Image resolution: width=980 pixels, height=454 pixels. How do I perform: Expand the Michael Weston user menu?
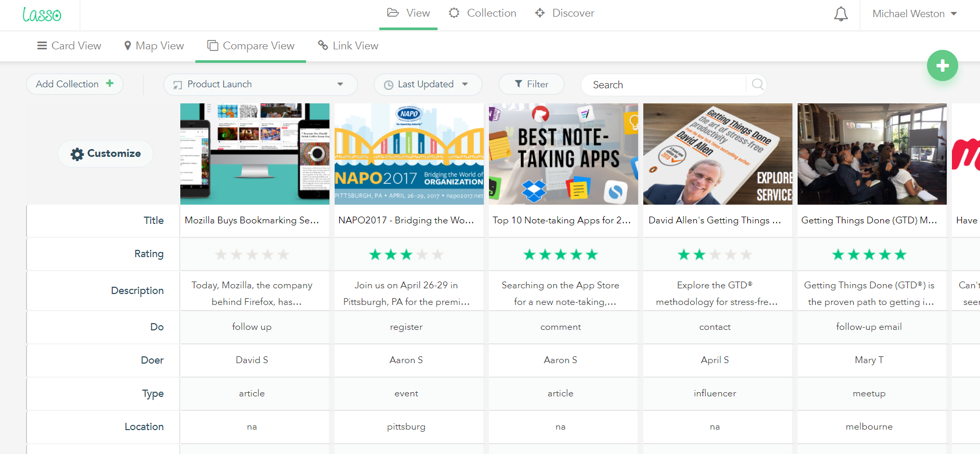click(953, 14)
